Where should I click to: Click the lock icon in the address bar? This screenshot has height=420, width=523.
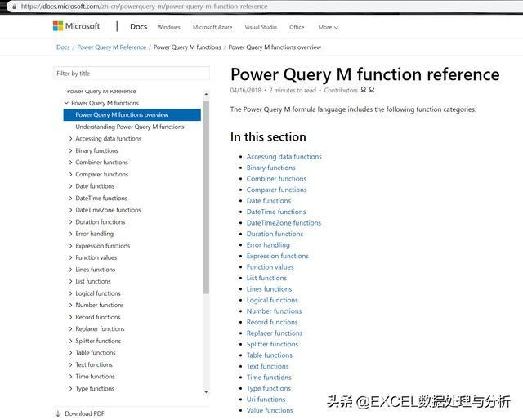pyautogui.click(x=15, y=6)
